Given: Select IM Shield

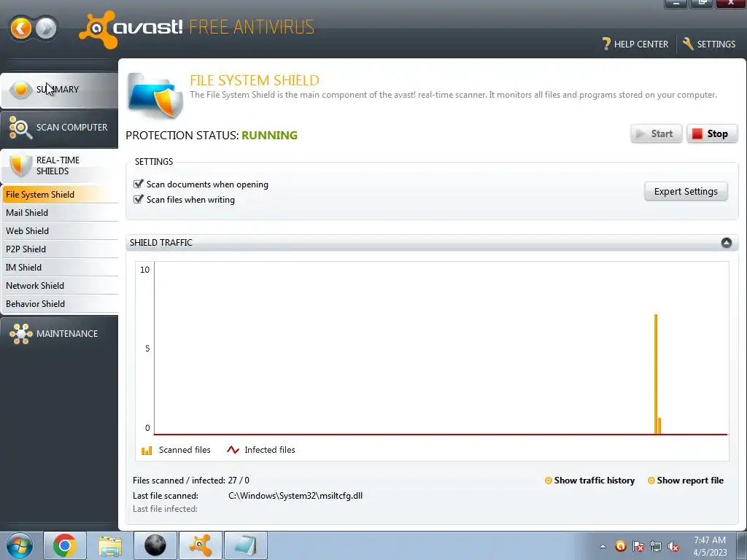Looking at the screenshot, I should point(60,268).
